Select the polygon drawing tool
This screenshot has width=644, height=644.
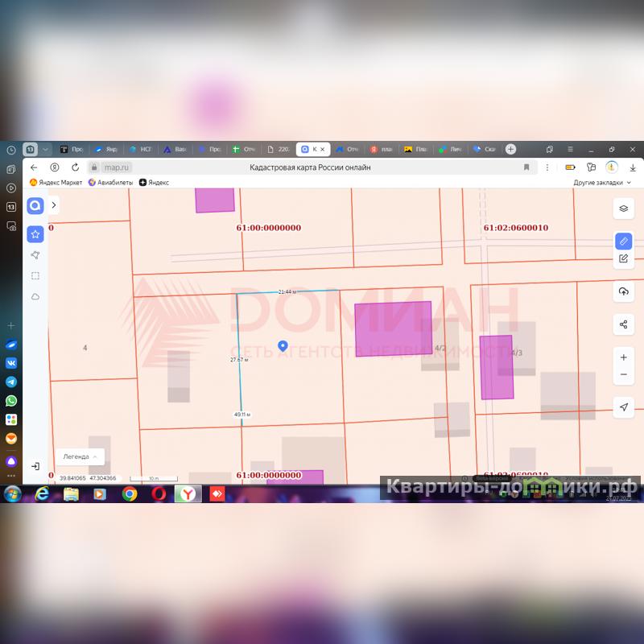[35, 255]
